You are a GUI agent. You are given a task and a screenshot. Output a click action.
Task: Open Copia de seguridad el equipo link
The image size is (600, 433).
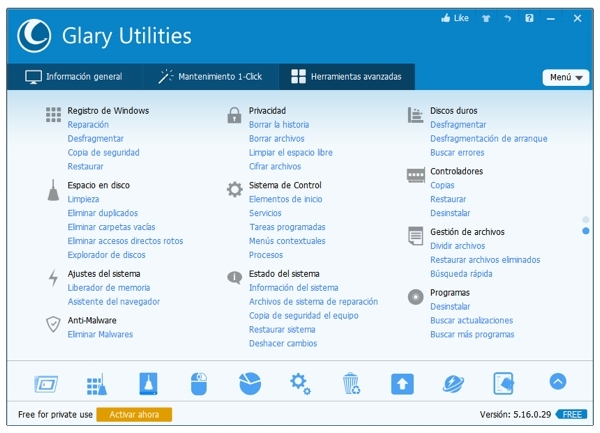point(304,316)
